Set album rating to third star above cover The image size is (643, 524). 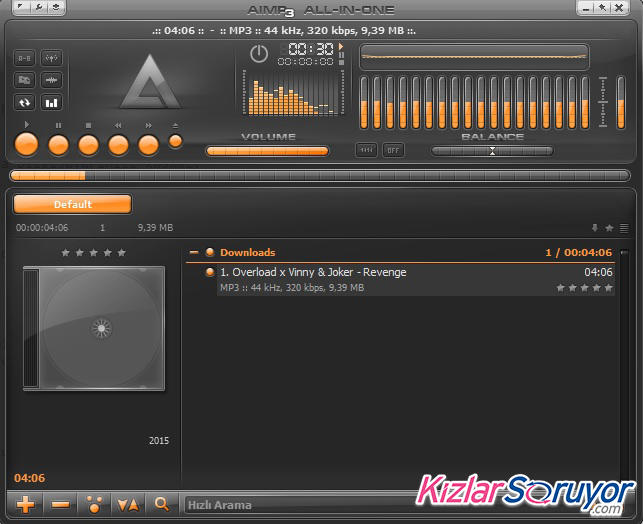(93, 253)
